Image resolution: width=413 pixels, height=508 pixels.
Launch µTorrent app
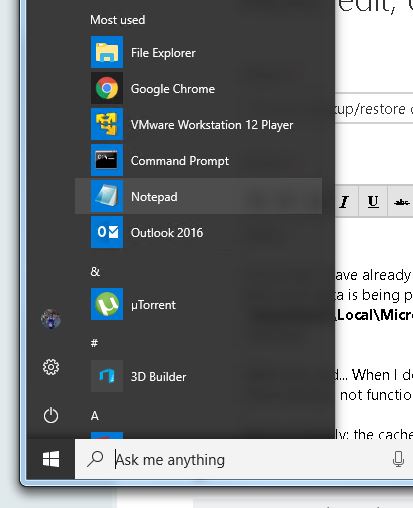click(198, 304)
